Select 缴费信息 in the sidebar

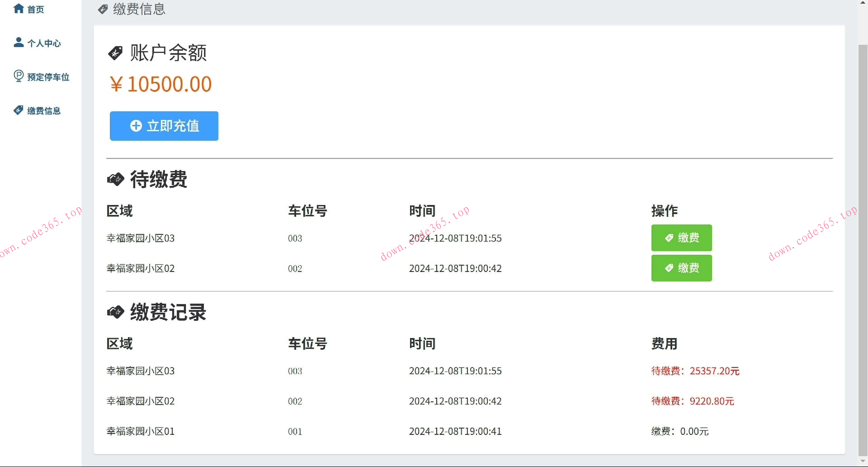(43, 110)
